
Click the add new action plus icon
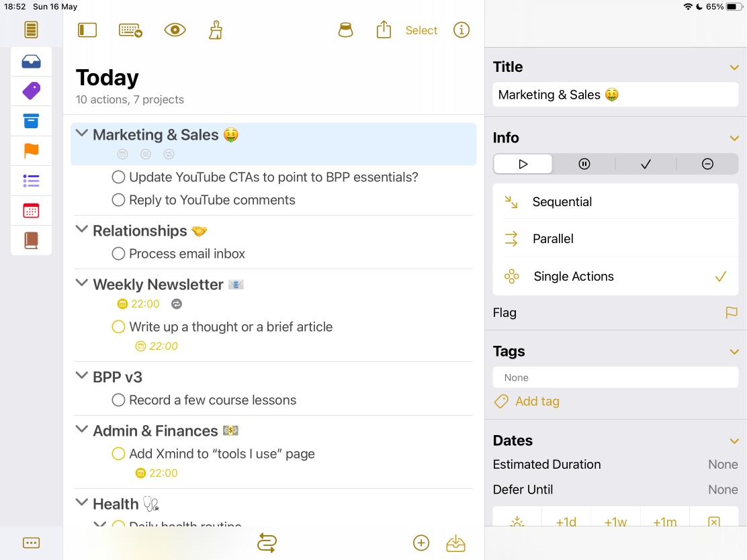coord(421,543)
